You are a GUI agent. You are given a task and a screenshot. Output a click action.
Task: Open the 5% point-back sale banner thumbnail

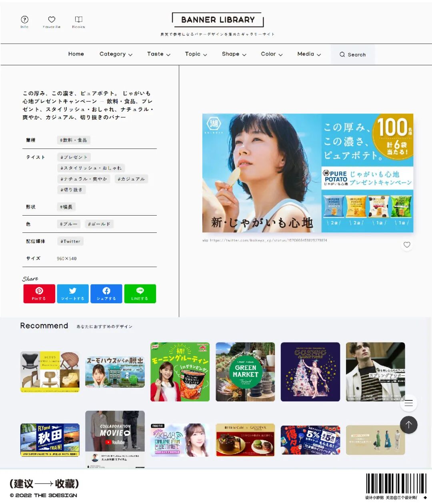pos(310,440)
